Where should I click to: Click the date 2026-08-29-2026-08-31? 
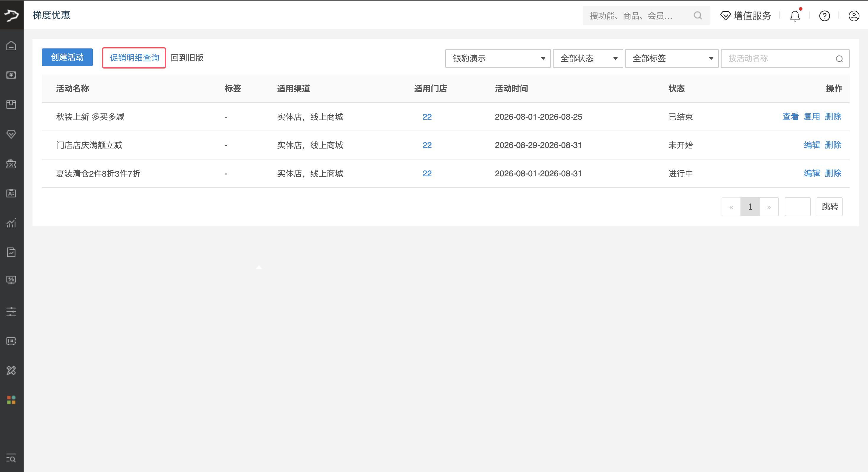click(x=538, y=145)
